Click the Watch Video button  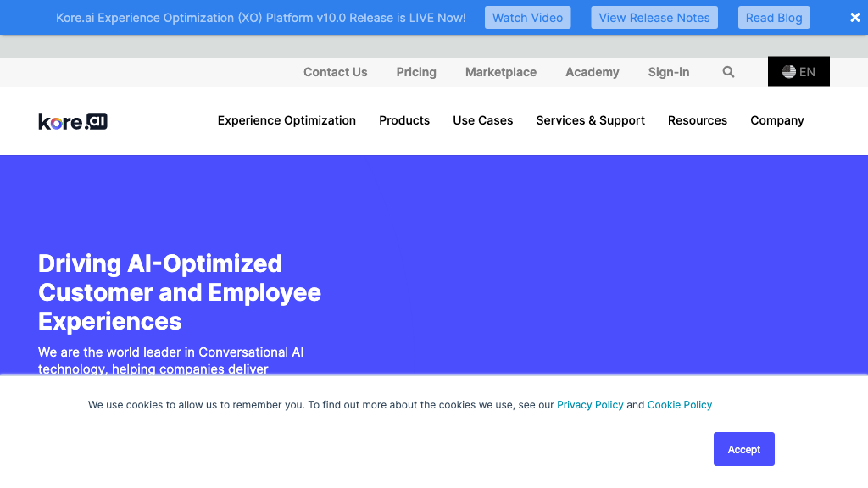(527, 18)
